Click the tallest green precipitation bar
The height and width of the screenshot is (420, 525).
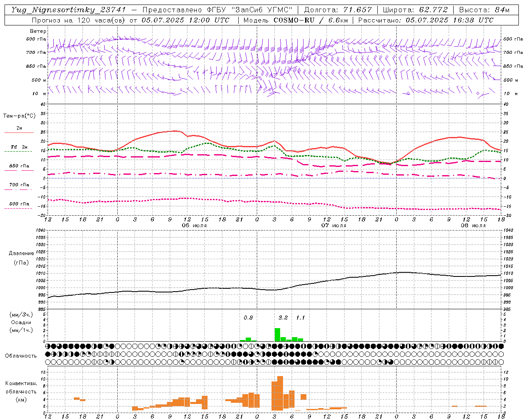(277, 335)
